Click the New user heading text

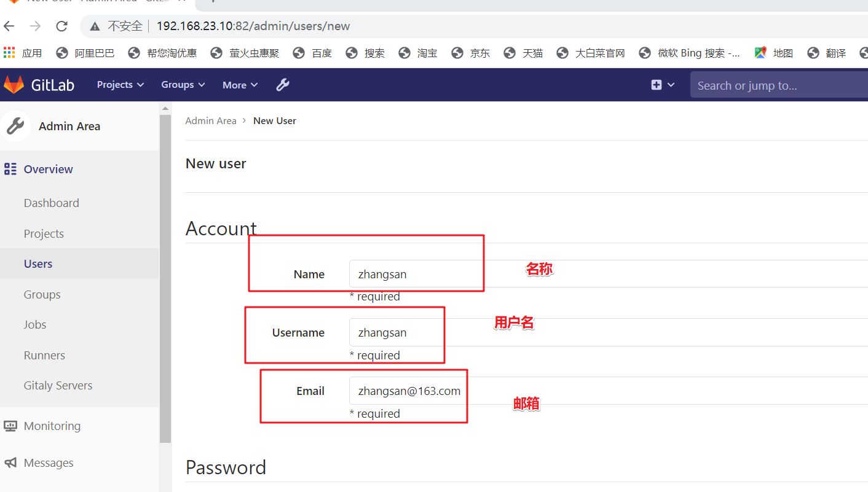point(216,163)
